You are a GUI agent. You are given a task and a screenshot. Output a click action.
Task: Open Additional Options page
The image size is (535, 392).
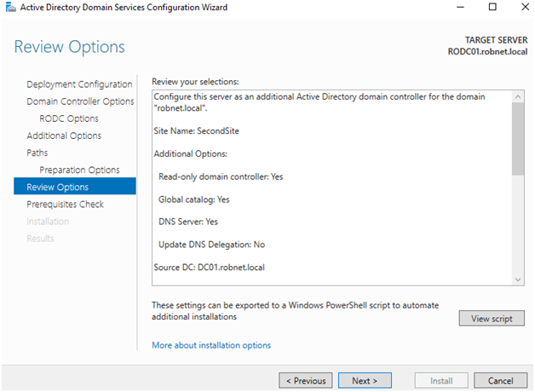pyautogui.click(x=64, y=135)
